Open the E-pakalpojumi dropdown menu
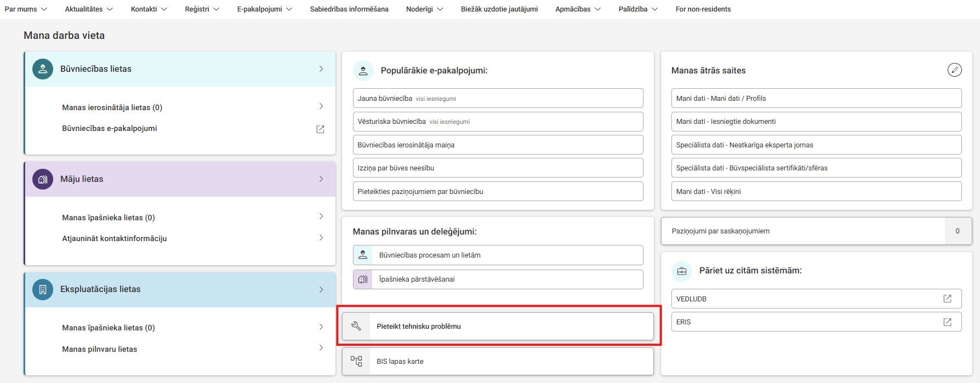Viewport: 980px width, 383px height. coord(264,9)
